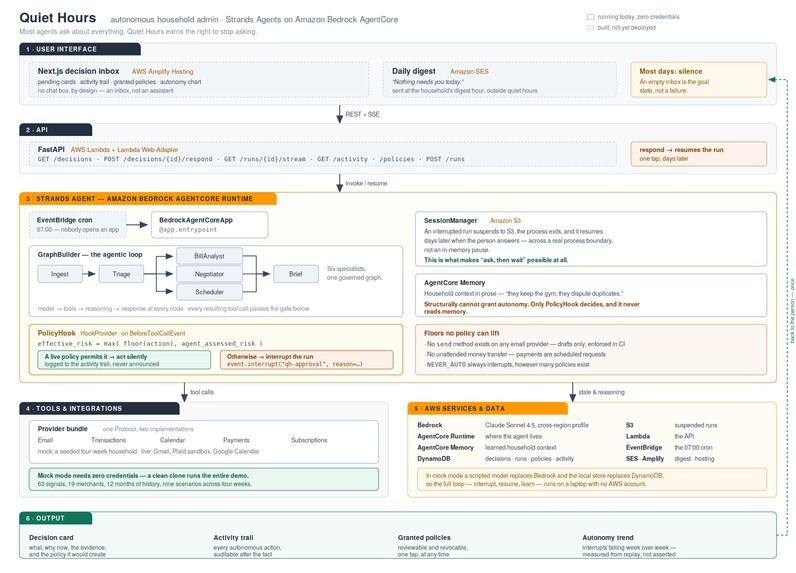Image resolution: width=796 pixels, height=573 pixels.
Task: Select the "3 · STRANDS AGENT" orange section header
Action: click(148, 198)
